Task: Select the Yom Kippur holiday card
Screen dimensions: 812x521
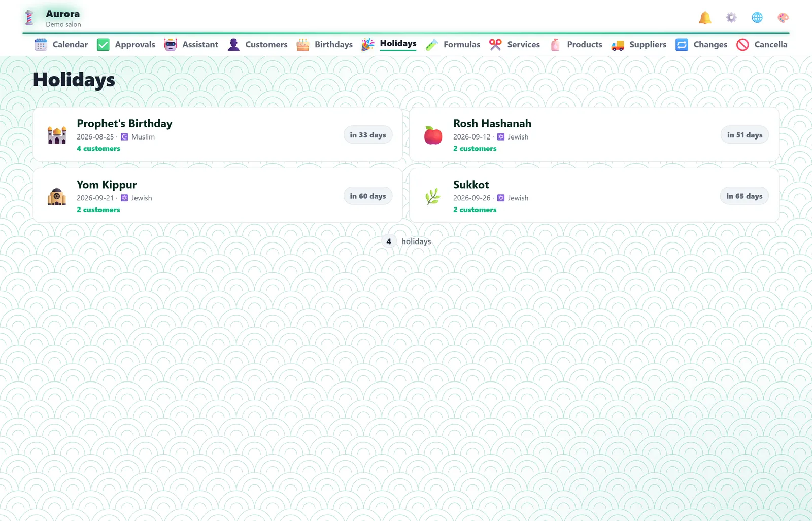Action: pyautogui.click(x=218, y=196)
